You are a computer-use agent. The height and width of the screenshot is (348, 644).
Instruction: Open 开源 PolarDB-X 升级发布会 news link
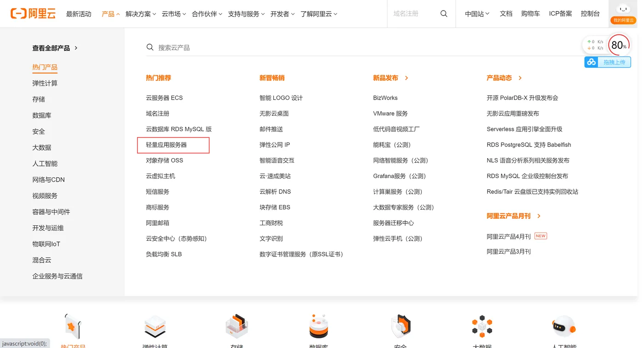[x=522, y=98]
